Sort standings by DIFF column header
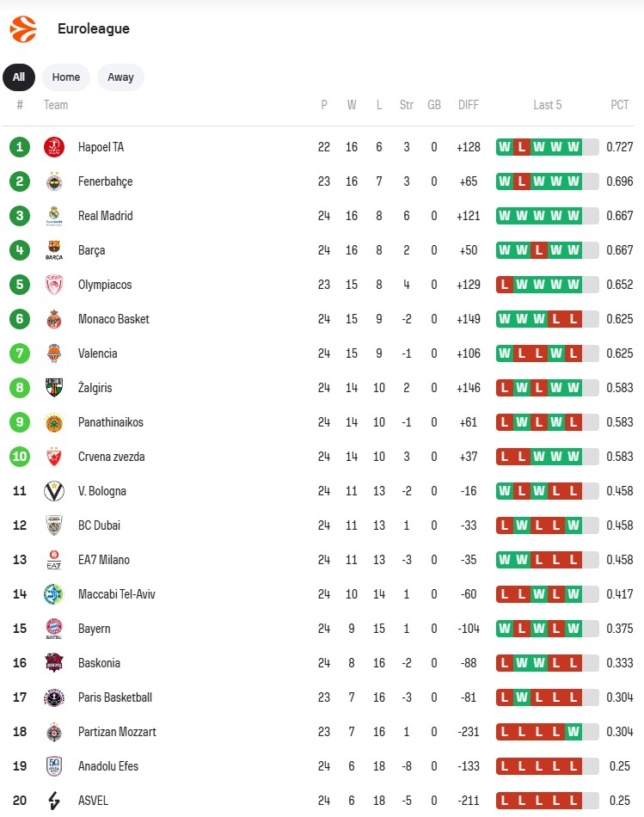The height and width of the screenshot is (817, 644). point(469,105)
